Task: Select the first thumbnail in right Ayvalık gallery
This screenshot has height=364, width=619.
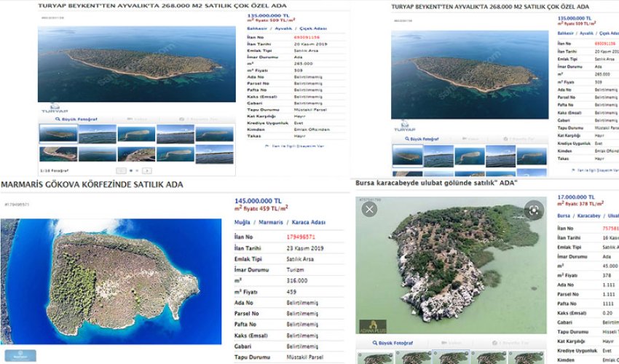Action: click(x=407, y=155)
